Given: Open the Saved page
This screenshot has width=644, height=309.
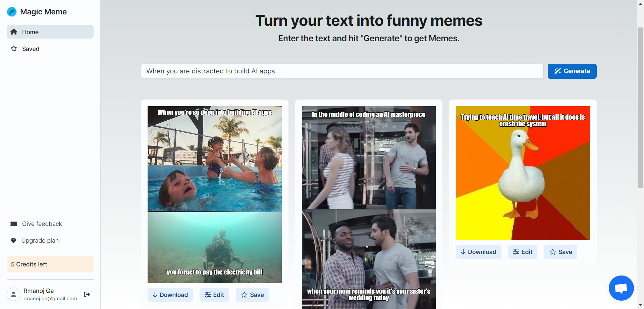Looking at the screenshot, I should pyautogui.click(x=50, y=49).
